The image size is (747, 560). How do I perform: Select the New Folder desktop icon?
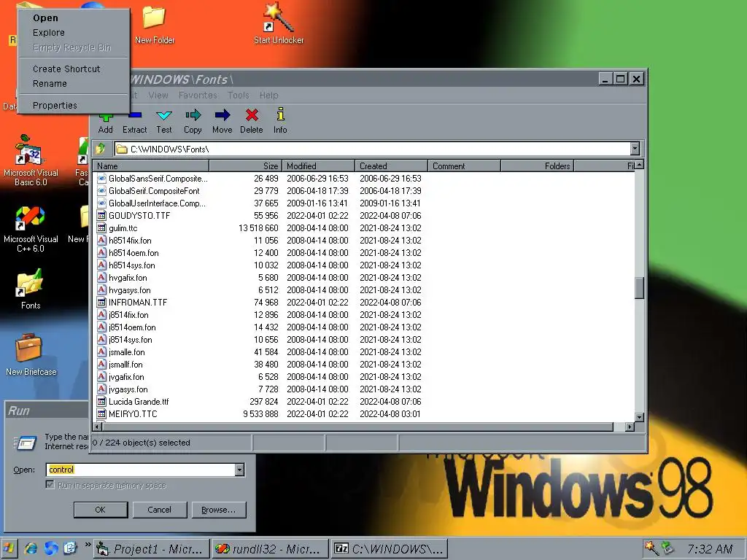155,26
